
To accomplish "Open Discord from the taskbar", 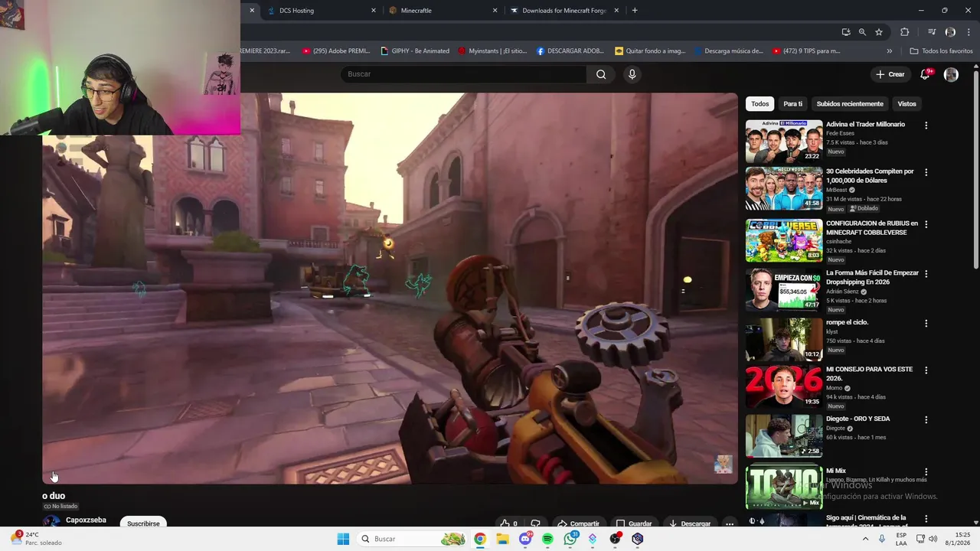I will 525,539.
